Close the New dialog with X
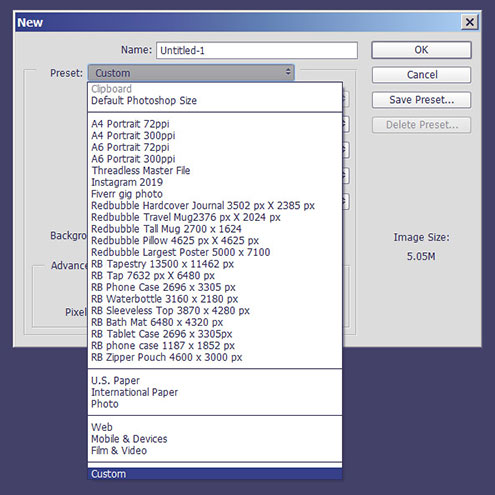Image resolution: width=495 pixels, height=495 pixels. point(470,22)
